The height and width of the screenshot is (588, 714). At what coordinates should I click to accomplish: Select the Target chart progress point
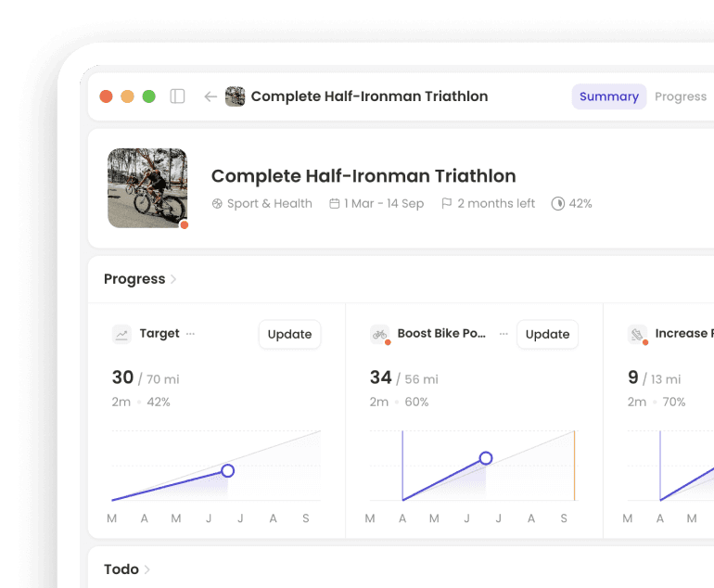pyautogui.click(x=228, y=470)
